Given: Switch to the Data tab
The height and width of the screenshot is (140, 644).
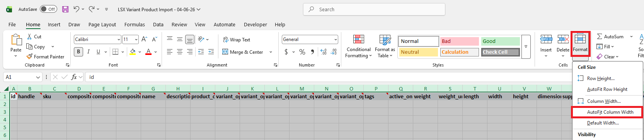Looking at the screenshot, I should (158, 24).
